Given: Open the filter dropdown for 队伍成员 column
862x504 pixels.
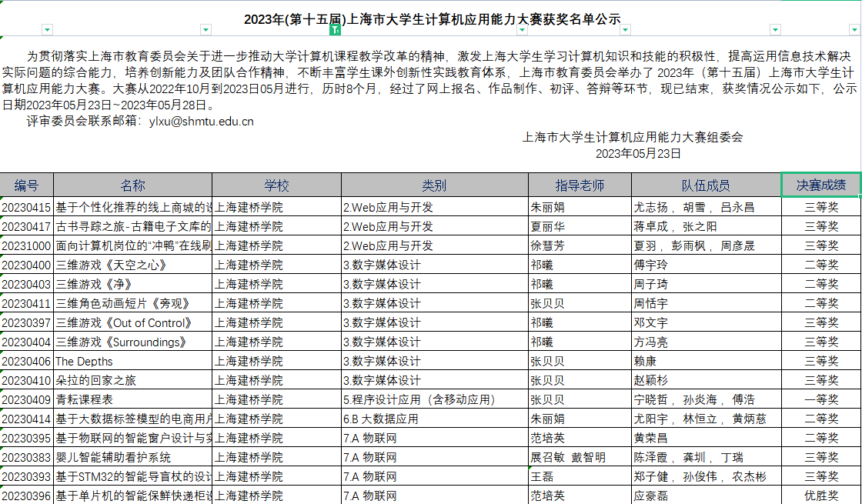Looking at the screenshot, I should [774, 30].
